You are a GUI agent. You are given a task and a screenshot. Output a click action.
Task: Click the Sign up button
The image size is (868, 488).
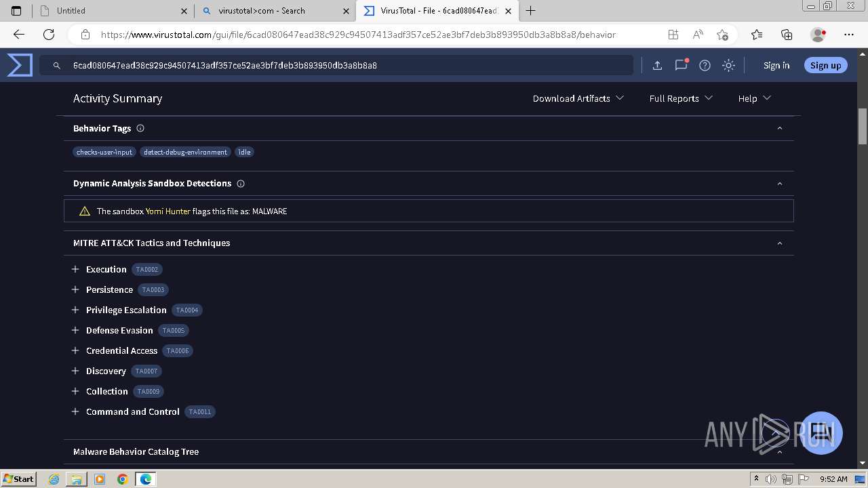pyautogui.click(x=825, y=65)
